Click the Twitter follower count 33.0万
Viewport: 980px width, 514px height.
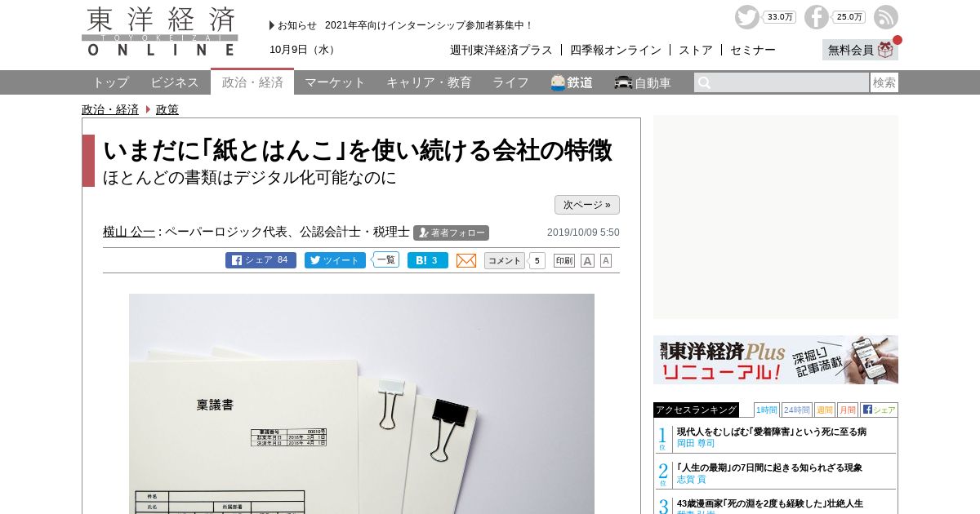pos(779,17)
